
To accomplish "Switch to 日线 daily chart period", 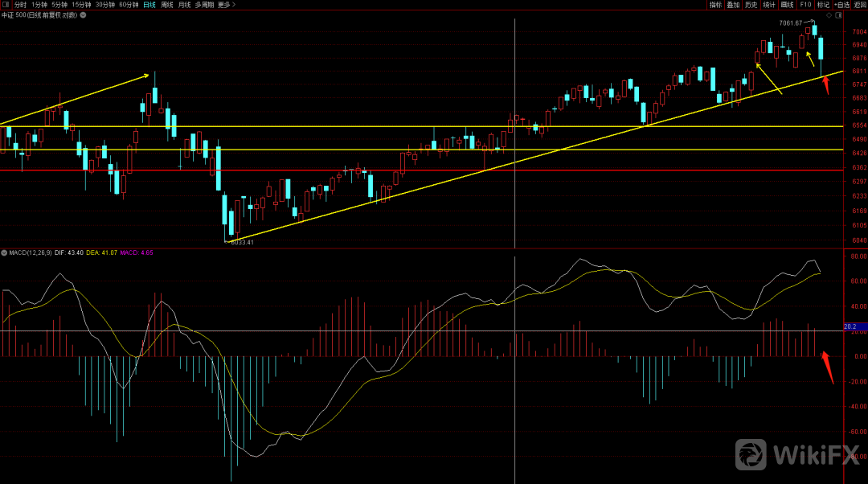I will (149, 5).
